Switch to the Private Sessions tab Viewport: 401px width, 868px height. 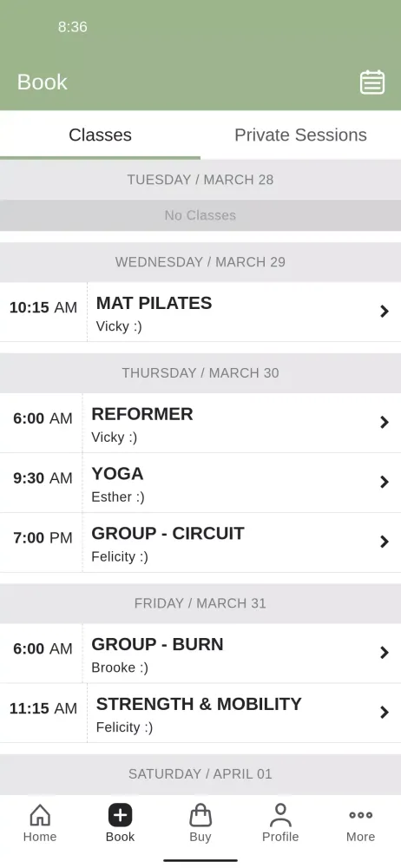tap(300, 135)
